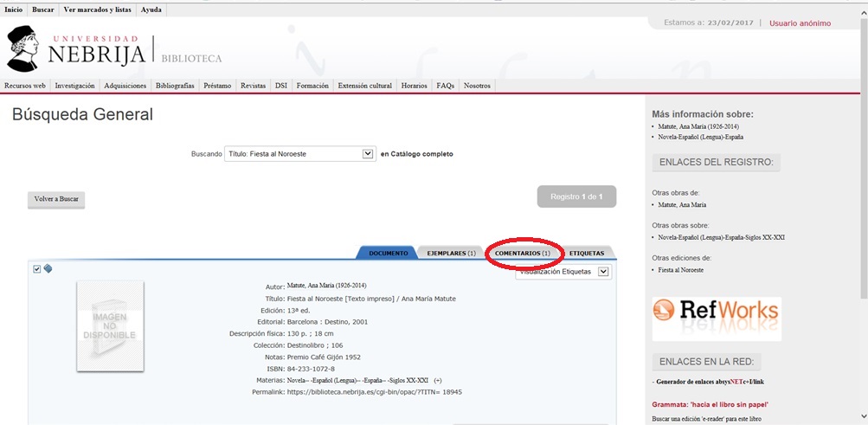Click the blue book icon beside the record checkbox
The image size is (868, 425).
(x=48, y=268)
